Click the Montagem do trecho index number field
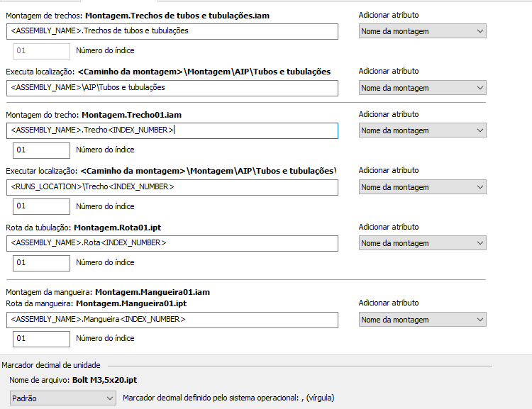The width and height of the screenshot is (532, 409). click(x=41, y=150)
